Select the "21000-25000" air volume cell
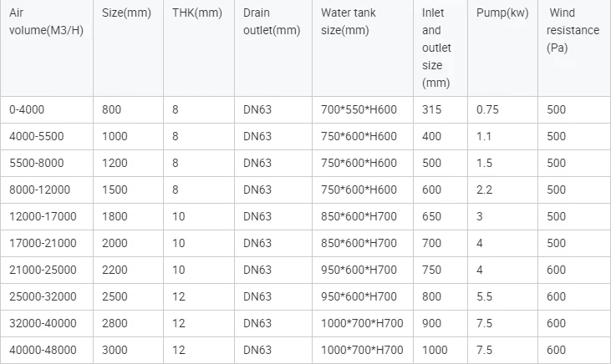Viewport: 611px width, 364px height. pyautogui.click(x=42, y=270)
